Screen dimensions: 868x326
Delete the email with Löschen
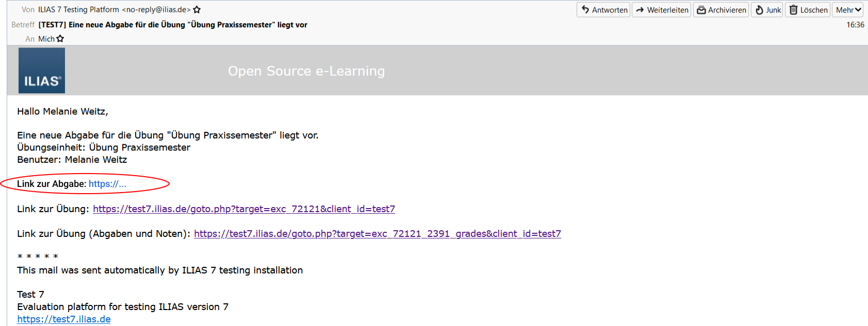click(808, 10)
